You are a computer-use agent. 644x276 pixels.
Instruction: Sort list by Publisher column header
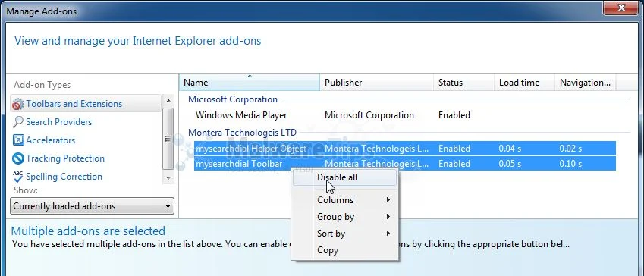point(377,83)
